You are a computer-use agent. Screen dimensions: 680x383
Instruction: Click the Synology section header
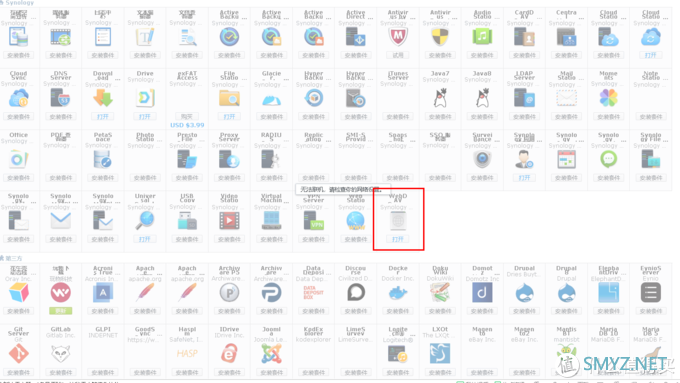click(19, 3)
